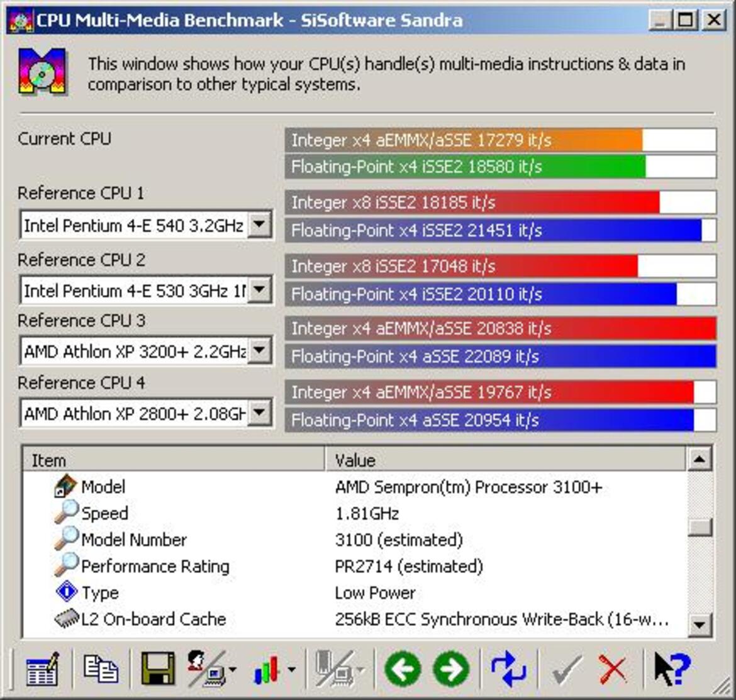The width and height of the screenshot is (736, 700).
Task: Click the Model row house icon
Action: click(x=65, y=486)
